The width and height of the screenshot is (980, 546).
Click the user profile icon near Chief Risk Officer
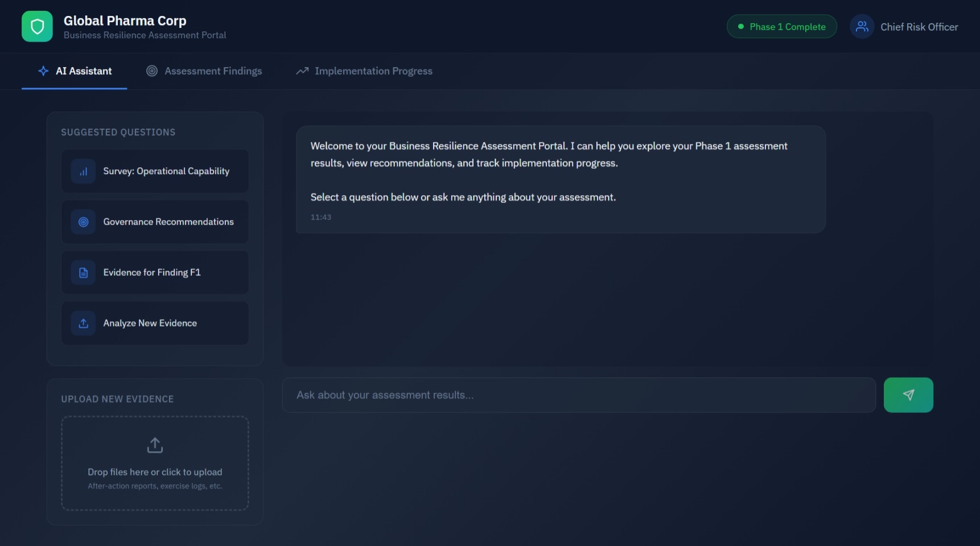tap(862, 26)
